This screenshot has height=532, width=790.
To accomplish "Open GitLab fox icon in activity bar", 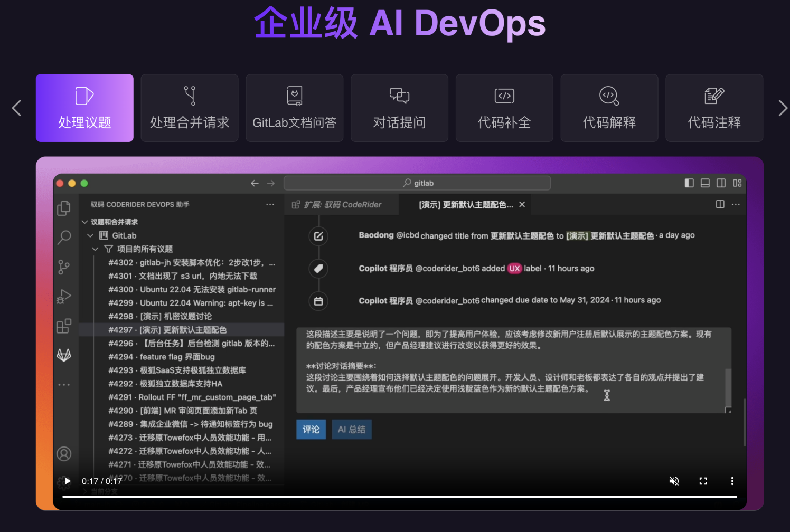I will [64, 355].
